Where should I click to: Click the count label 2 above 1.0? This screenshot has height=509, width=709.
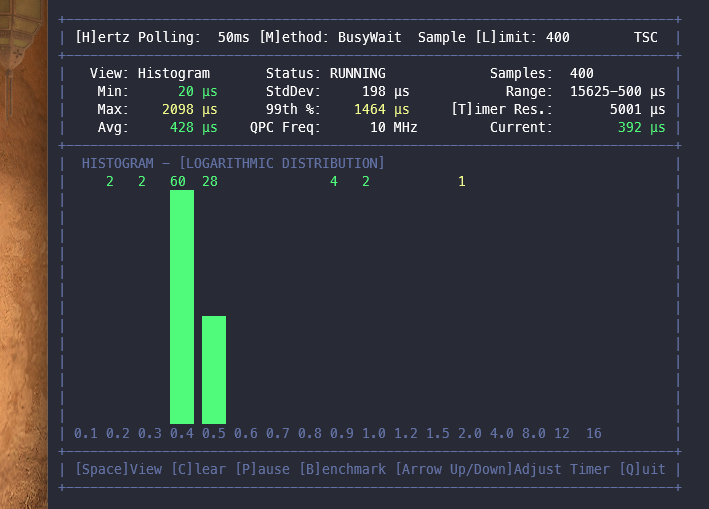(x=366, y=182)
